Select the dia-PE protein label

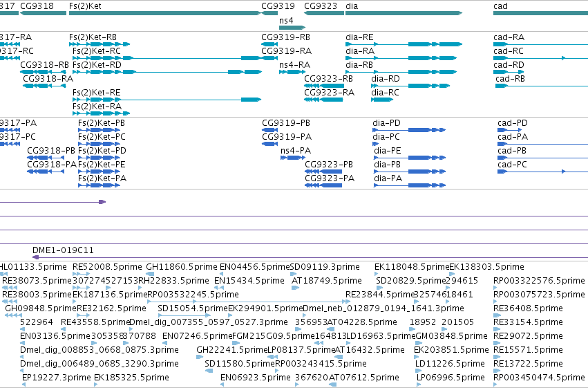pyautogui.click(x=388, y=151)
